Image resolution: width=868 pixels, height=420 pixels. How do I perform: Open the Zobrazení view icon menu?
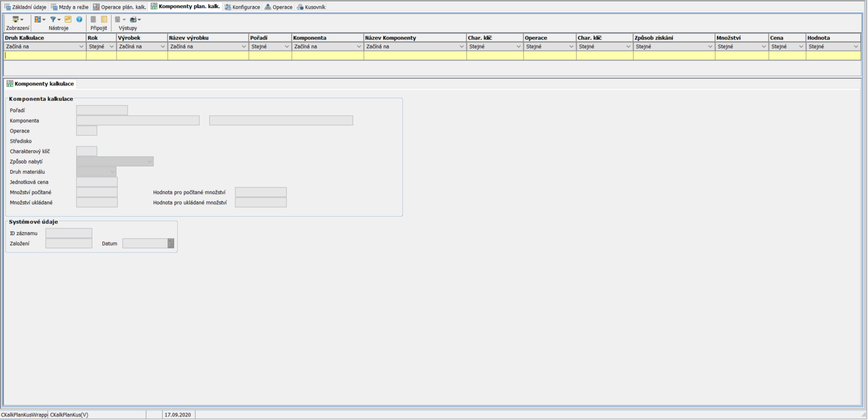[x=17, y=19]
